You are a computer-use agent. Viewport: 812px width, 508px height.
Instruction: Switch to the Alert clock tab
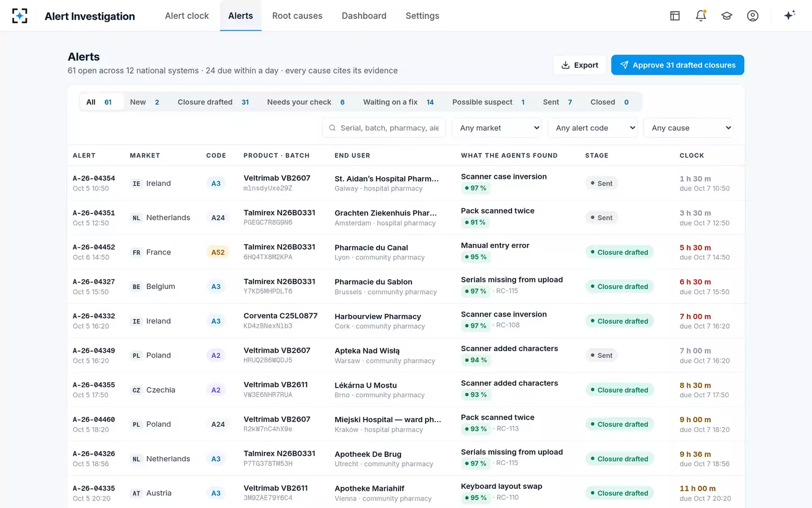click(x=187, y=16)
